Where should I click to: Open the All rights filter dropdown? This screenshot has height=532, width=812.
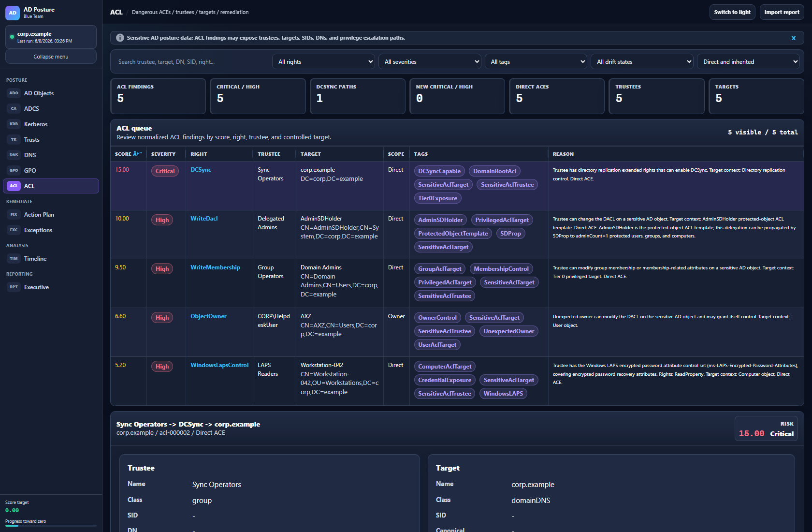pos(324,61)
